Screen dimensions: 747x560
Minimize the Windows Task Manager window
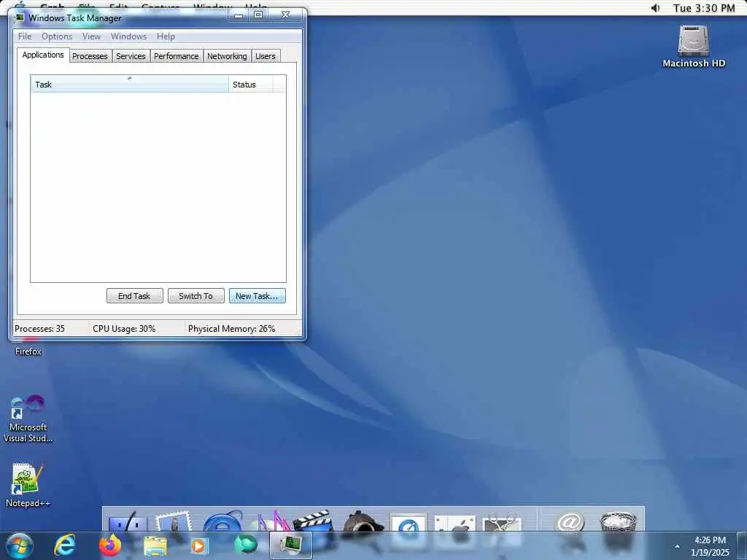239,15
